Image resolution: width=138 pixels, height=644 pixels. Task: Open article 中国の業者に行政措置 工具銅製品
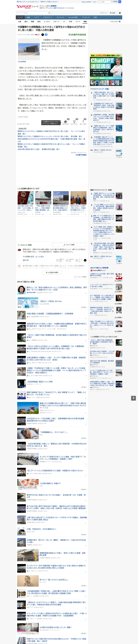coord(50,314)
